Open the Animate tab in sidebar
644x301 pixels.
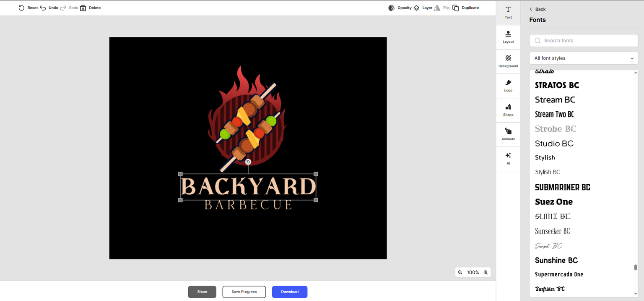pos(508,134)
